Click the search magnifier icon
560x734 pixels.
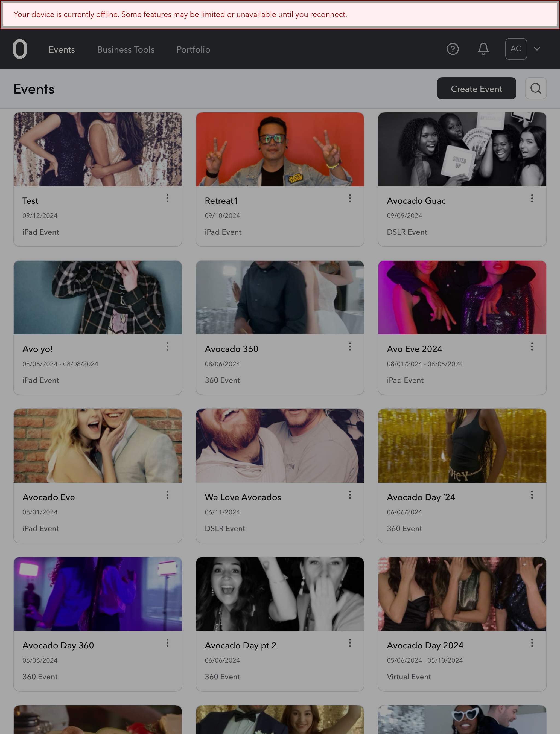pos(536,88)
